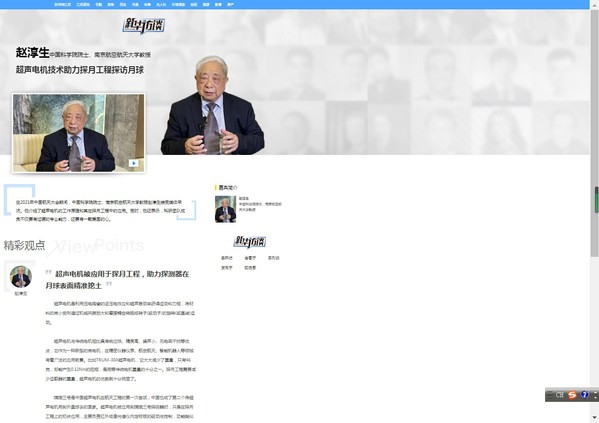The height and width of the screenshot is (423, 599).
Task: Open the last guest name link in the second row
Action: point(250,268)
